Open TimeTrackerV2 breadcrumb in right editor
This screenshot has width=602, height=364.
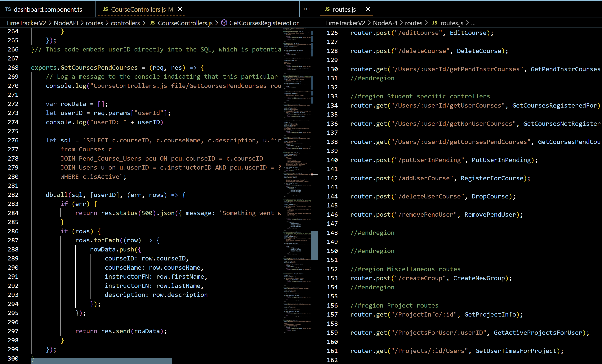pyautogui.click(x=345, y=23)
